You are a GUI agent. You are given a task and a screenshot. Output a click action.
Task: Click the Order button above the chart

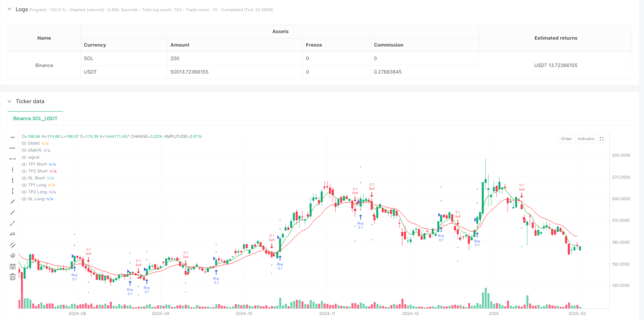click(566, 139)
